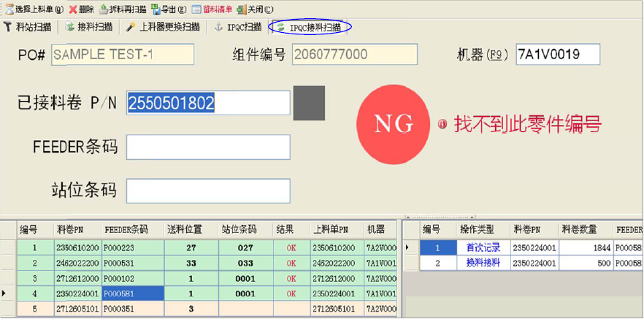Click the empty FEEDER条码 input field
This screenshot has height=319, width=644.
[x=208, y=147]
